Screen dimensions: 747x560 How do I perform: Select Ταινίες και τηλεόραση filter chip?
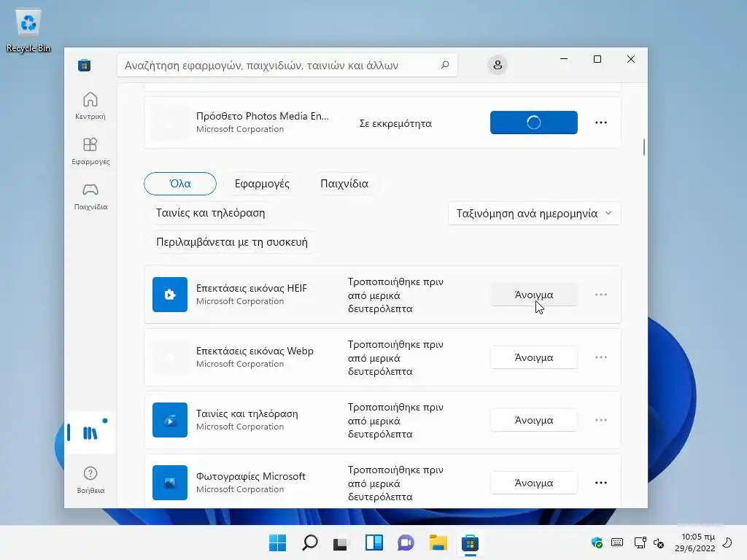click(211, 213)
